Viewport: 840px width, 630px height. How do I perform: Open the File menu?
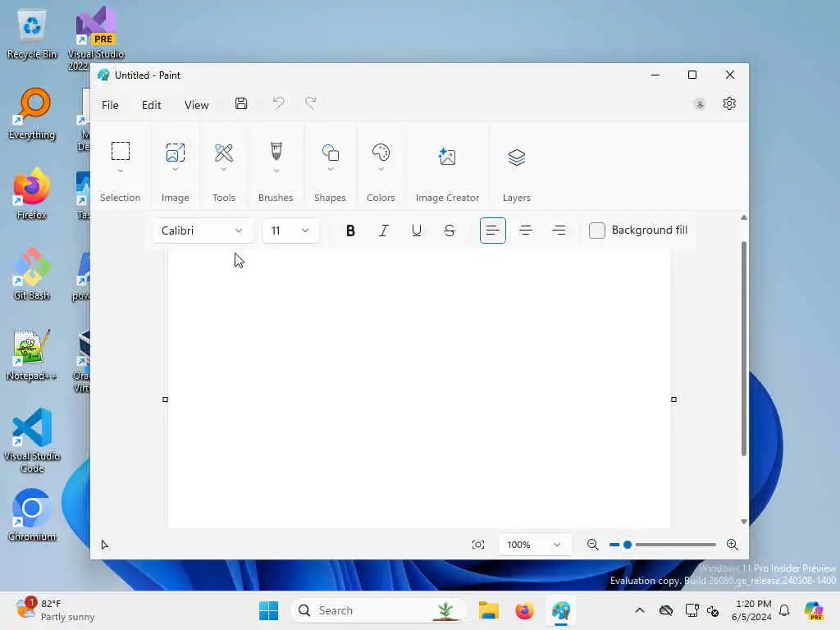[x=110, y=105]
